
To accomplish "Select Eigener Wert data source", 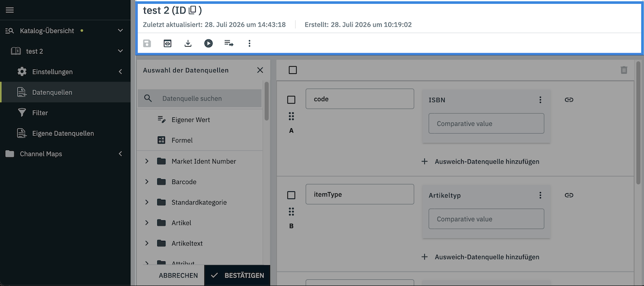I will (200, 119).
